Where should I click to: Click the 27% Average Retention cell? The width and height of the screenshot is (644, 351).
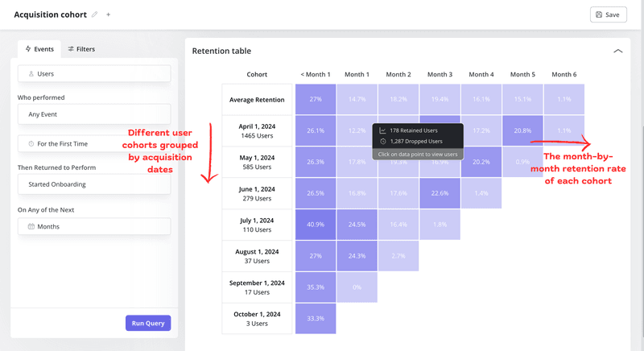[316, 99]
